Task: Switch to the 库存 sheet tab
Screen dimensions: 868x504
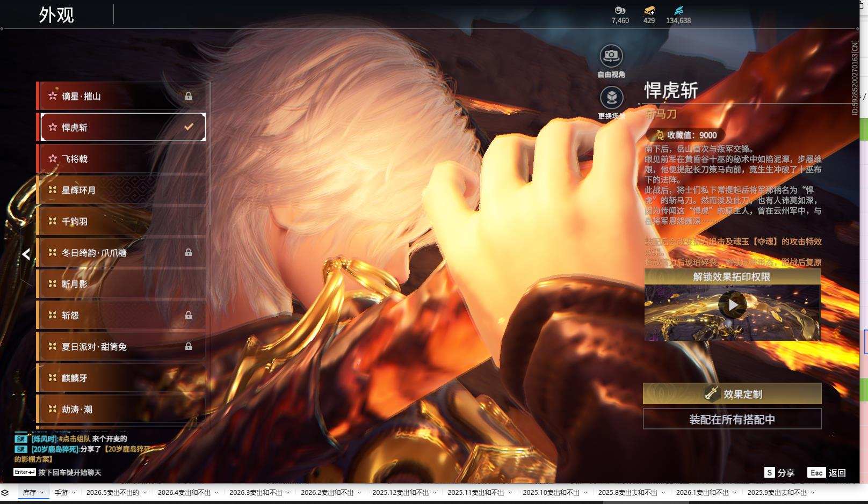Action: pyautogui.click(x=33, y=492)
